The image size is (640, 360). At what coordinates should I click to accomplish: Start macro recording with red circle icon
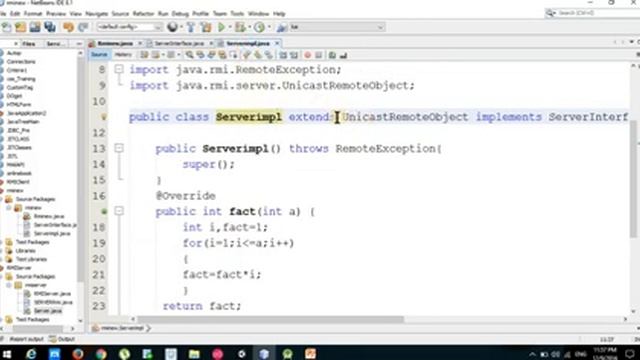307,55
